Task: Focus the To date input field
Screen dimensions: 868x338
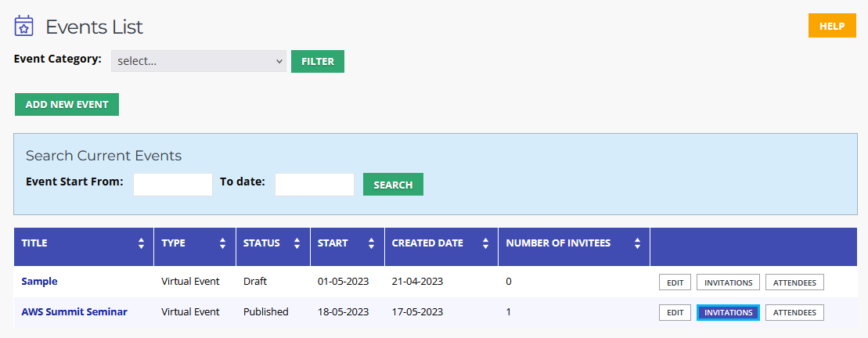Action: point(315,184)
